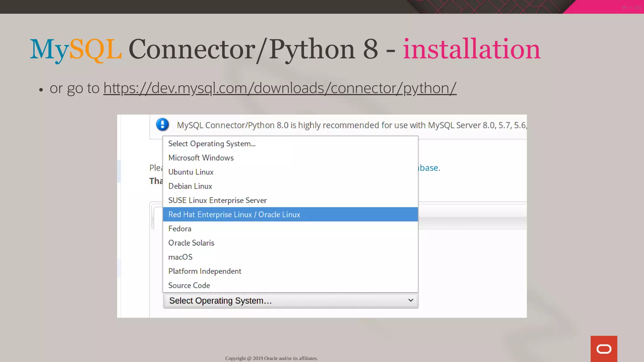644x362 pixels.
Task: Choose Ubuntu Linux option
Action: point(191,172)
